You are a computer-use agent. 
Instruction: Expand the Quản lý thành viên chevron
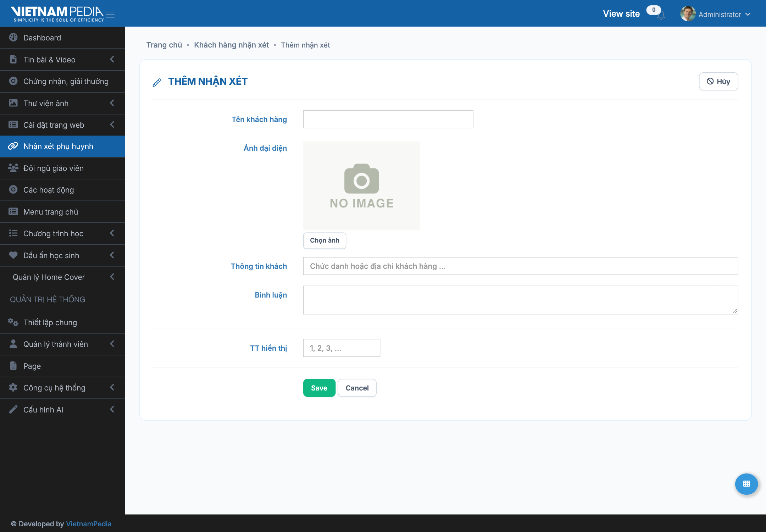point(112,344)
